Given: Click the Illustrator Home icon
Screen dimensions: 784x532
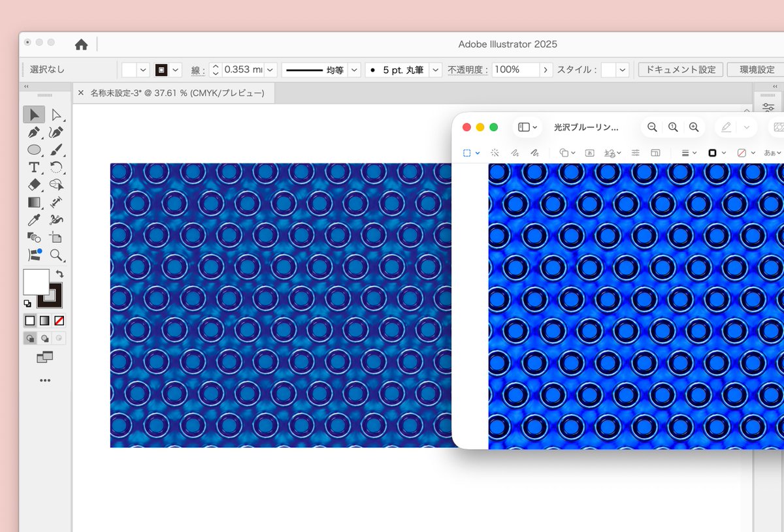Looking at the screenshot, I should (81, 44).
